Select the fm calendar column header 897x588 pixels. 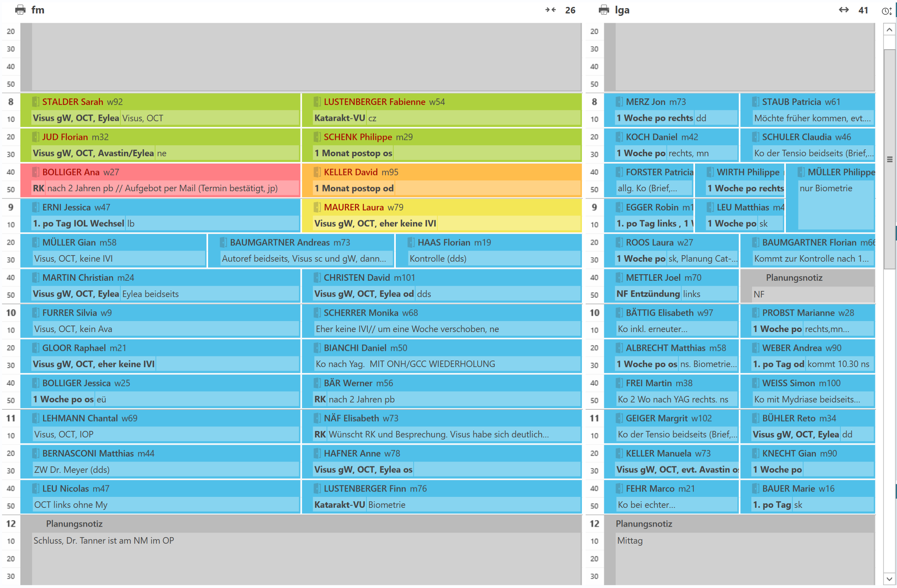pyautogui.click(x=38, y=10)
